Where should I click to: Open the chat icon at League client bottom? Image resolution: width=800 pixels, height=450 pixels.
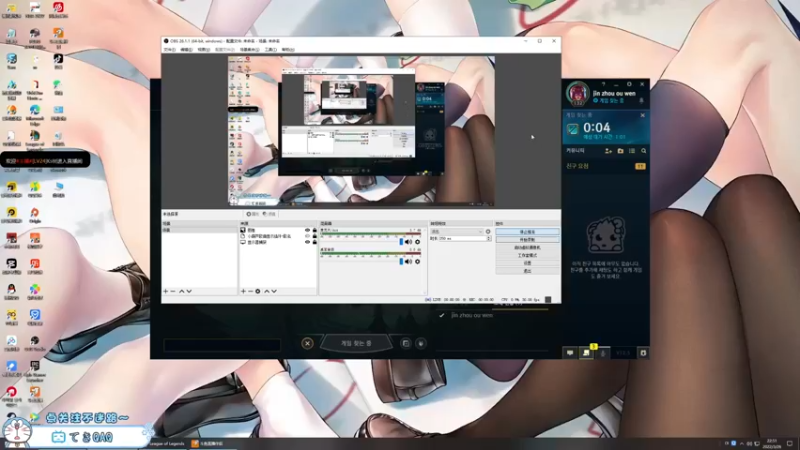click(x=570, y=353)
